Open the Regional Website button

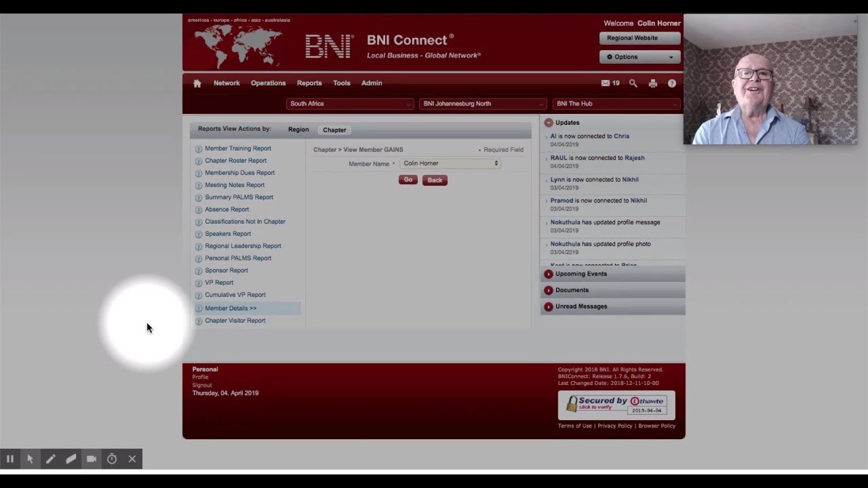click(x=639, y=38)
